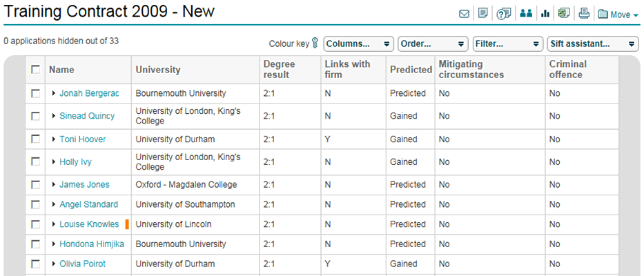This screenshot has height=276, width=644.
Task: Open the bar chart statistics icon
Action: [545, 14]
